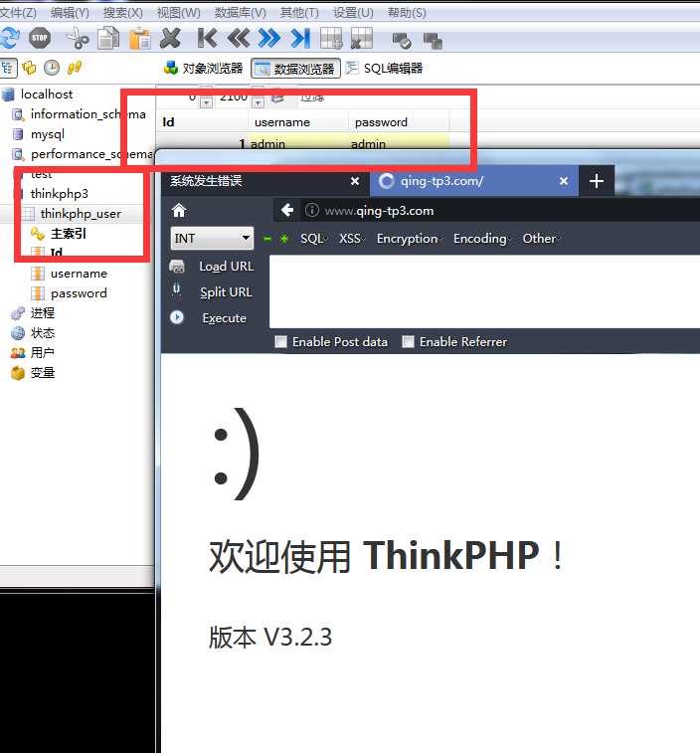This screenshot has width=700, height=753.
Task: Click the X delete icon in toolbar
Action: pos(170,38)
